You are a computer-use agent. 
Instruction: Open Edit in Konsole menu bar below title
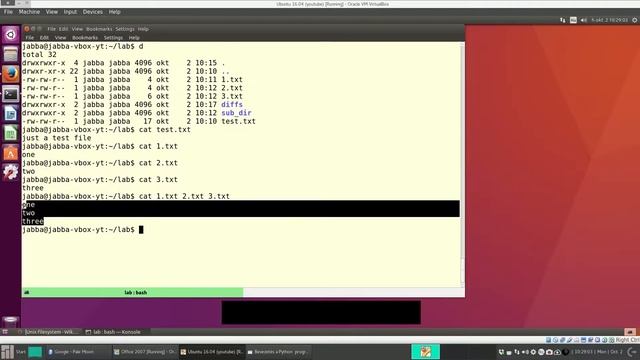[44, 38]
